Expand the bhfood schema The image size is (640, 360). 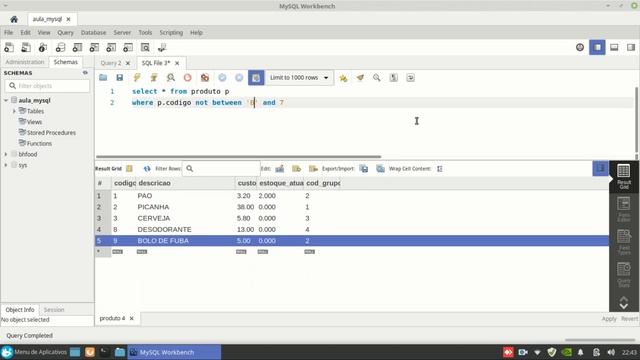pyautogui.click(x=6, y=154)
